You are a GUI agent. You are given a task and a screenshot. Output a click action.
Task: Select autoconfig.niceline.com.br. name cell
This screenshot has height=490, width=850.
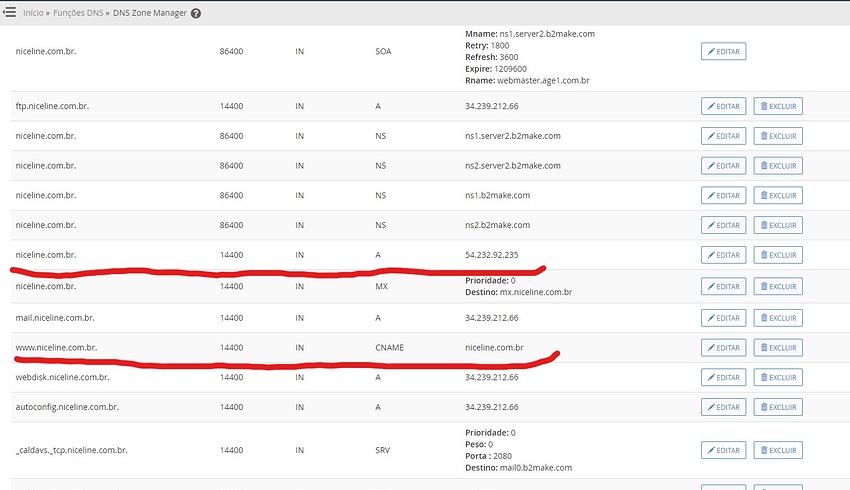[67, 408]
